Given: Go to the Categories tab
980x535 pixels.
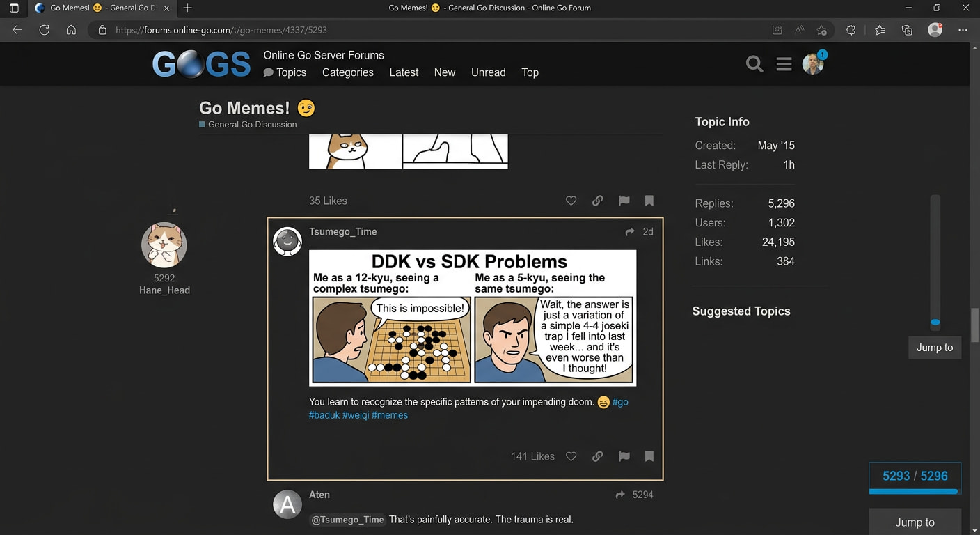Looking at the screenshot, I should pos(347,72).
